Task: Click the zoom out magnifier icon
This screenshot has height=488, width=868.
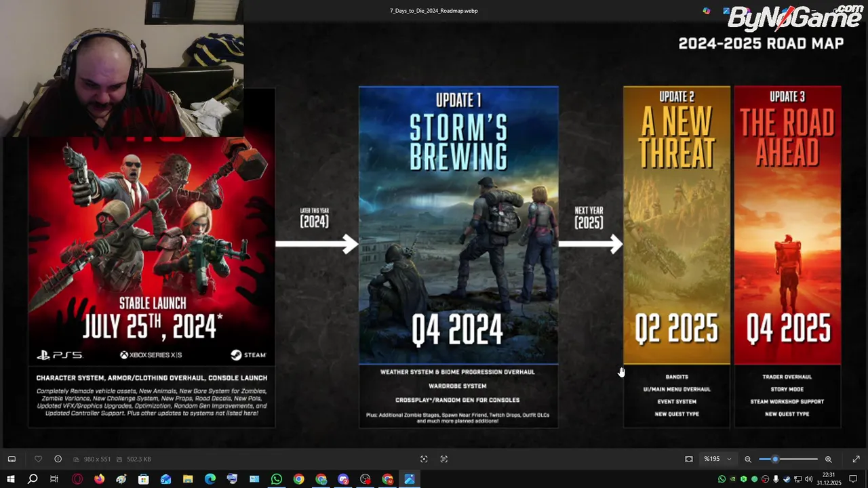Action: (x=748, y=459)
